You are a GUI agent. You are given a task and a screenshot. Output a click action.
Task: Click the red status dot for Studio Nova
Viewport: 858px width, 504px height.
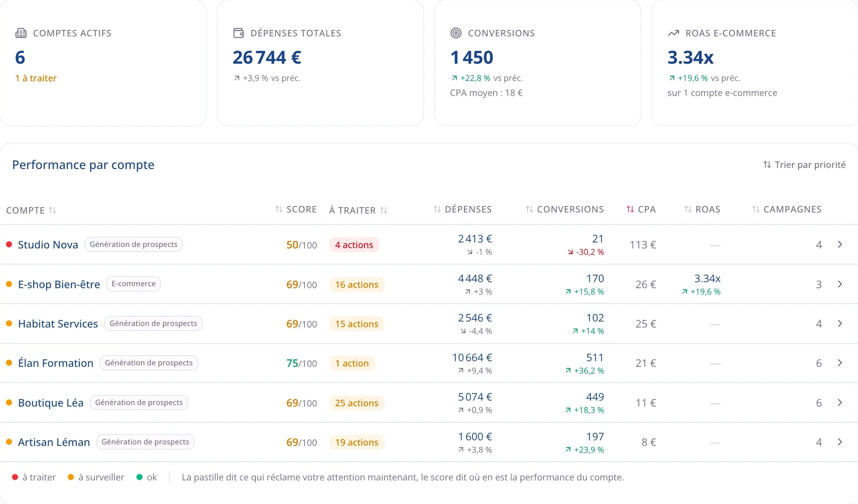(9, 244)
